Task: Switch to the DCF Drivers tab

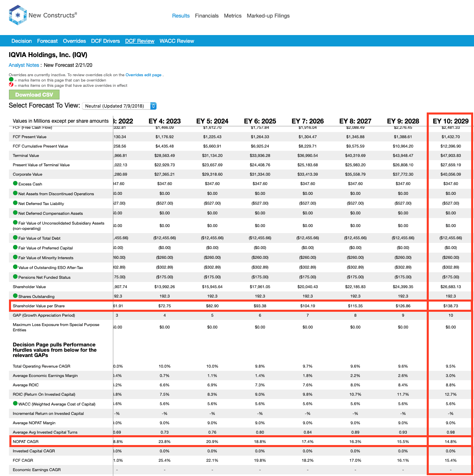Action: (x=106, y=41)
